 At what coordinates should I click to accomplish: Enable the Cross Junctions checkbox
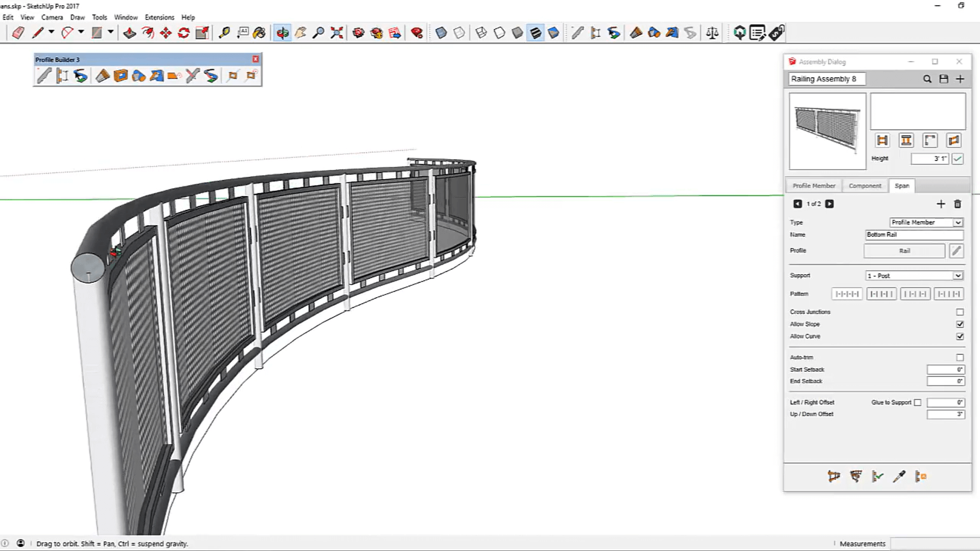[x=960, y=312]
